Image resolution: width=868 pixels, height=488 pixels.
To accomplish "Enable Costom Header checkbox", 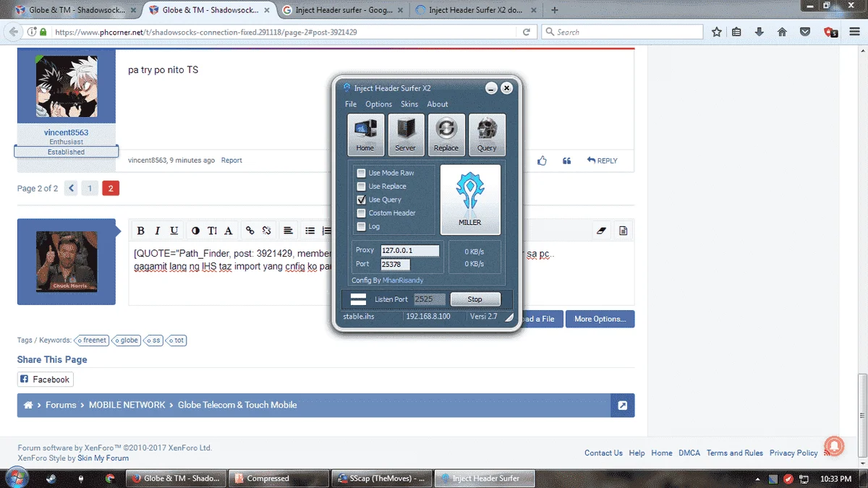I will pyautogui.click(x=362, y=213).
